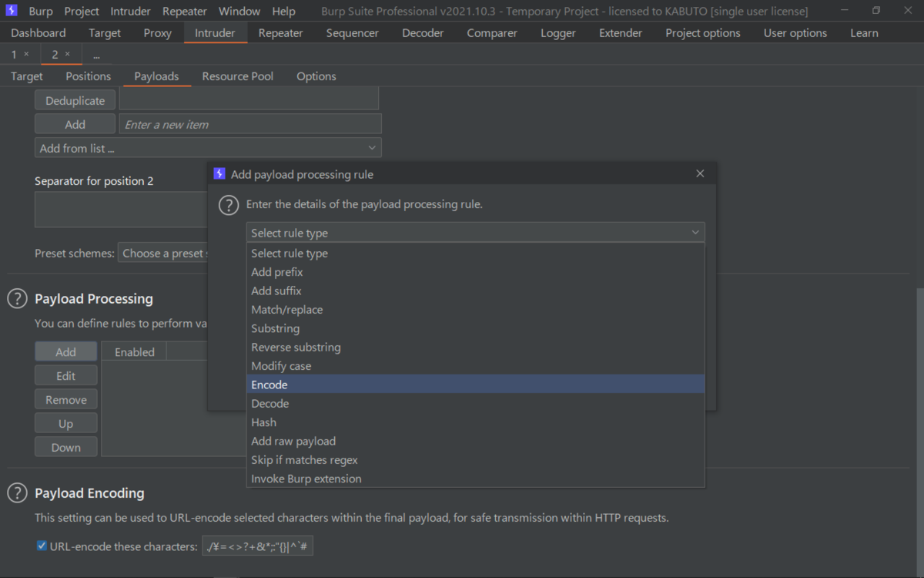The height and width of the screenshot is (578, 924).
Task: Choose Reverse substring rule type
Action: pyautogui.click(x=475, y=347)
